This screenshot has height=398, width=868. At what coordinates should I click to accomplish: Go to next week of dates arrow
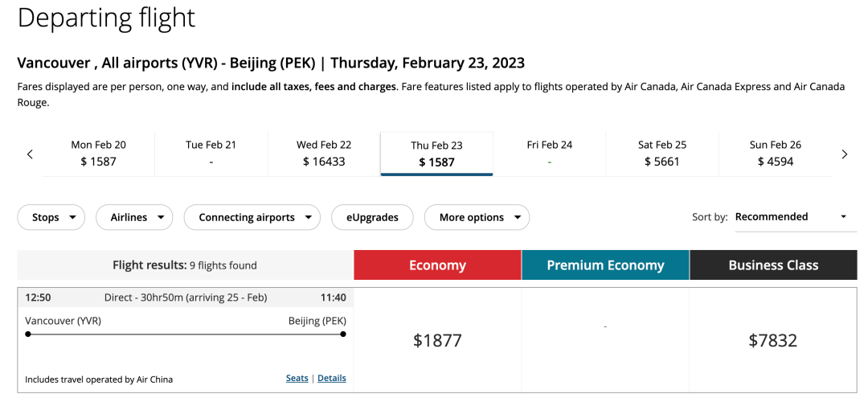click(x=844, y=154)
